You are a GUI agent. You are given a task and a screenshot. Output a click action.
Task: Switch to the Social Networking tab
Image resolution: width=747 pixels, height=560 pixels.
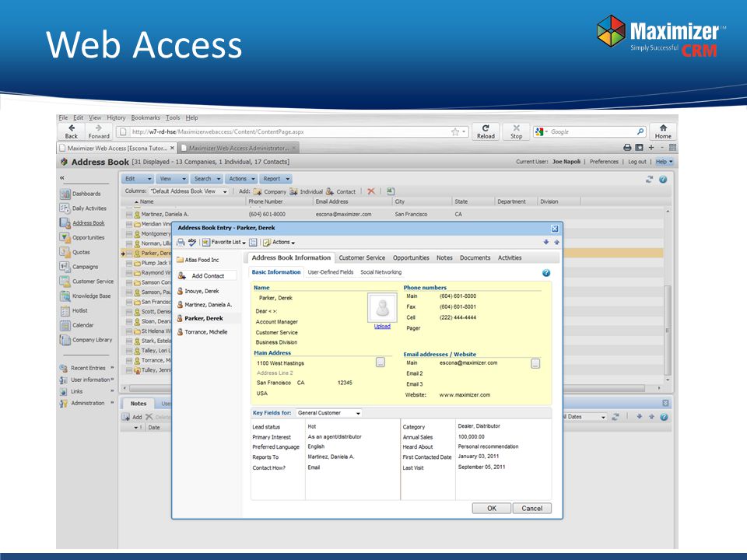pyautogui.click(x=381, y=272)
